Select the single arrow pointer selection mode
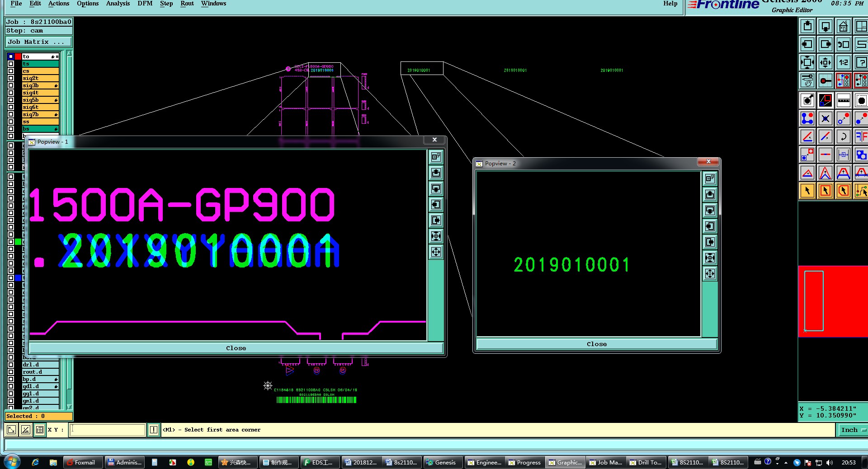 pyautogui.click(x=807, y=191)
